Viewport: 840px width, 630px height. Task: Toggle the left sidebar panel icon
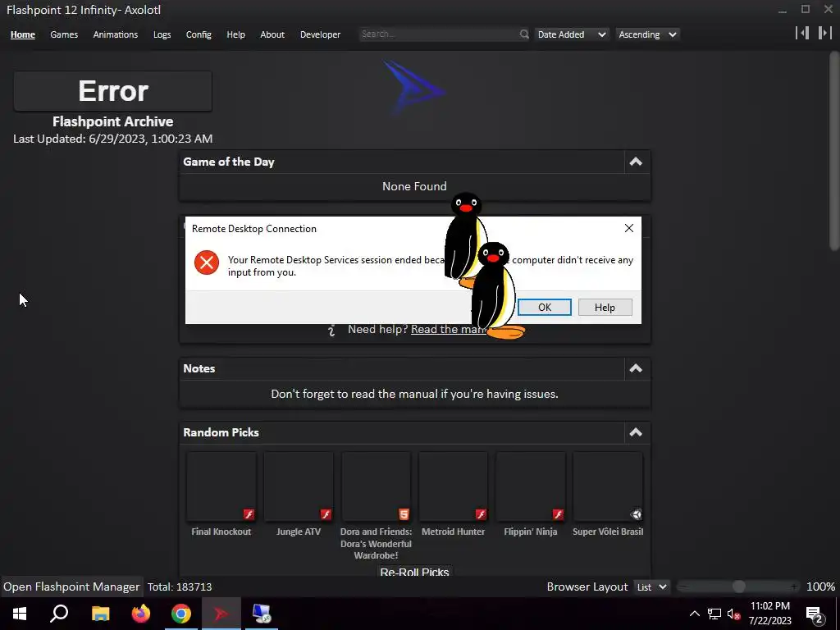[x=802, y=33]
